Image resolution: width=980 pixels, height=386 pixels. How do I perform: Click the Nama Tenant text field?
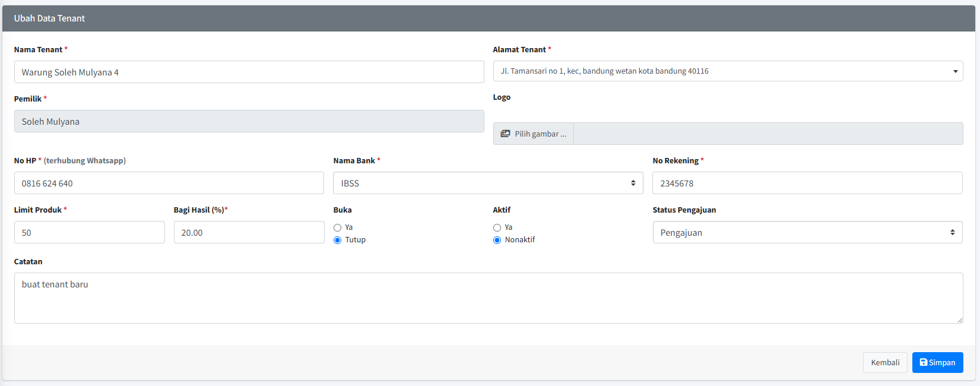[249, 72]
